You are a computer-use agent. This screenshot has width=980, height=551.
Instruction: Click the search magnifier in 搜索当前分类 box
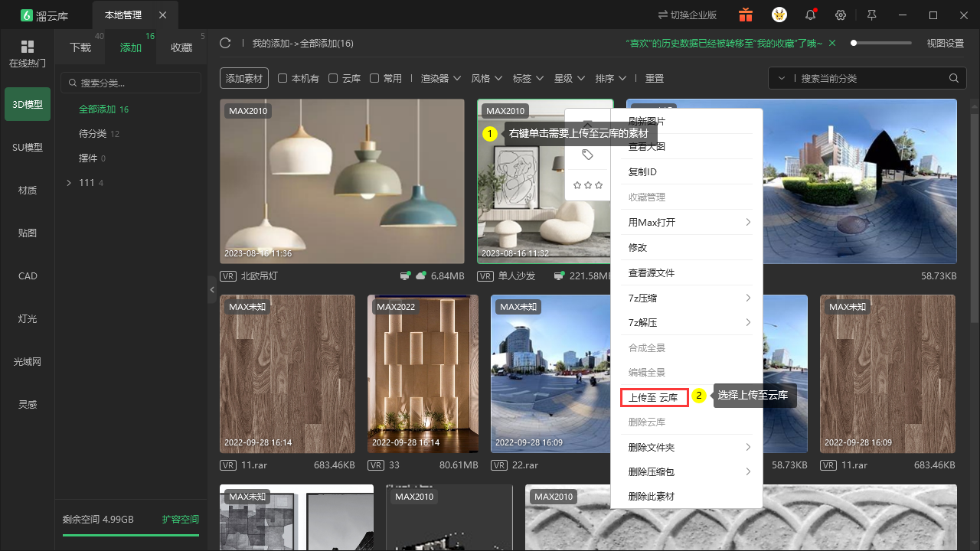(953, 78)
